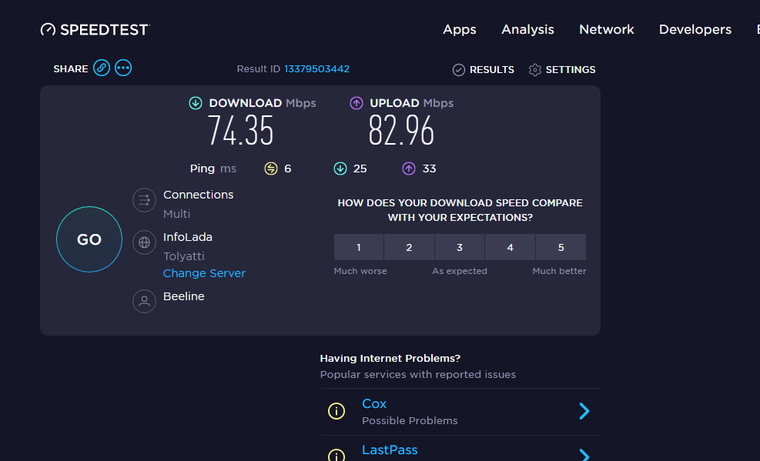Screen dimensions: 760x461
Task: Expand the LastPass issue chevron
Action: click(x=584, y=455)
